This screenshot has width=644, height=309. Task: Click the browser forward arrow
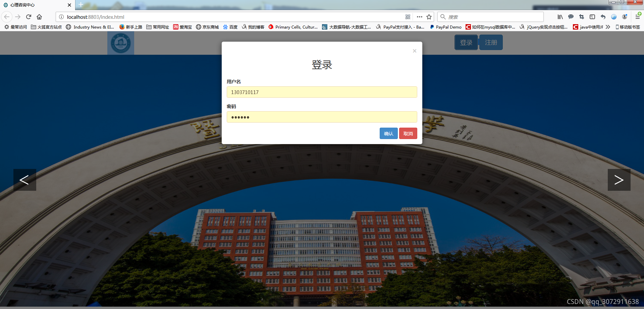tap(18, 17)
